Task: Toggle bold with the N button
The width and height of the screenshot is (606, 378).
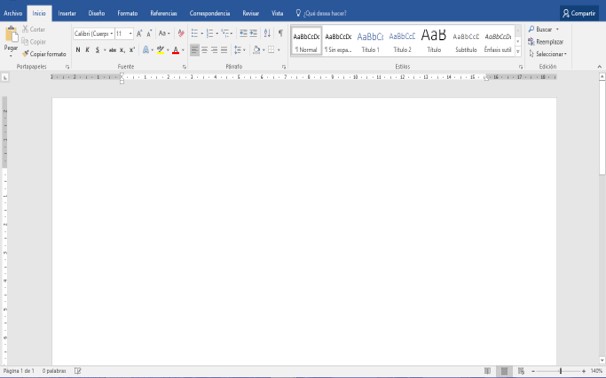Action: pyautogui.click(x=78, y=50)
